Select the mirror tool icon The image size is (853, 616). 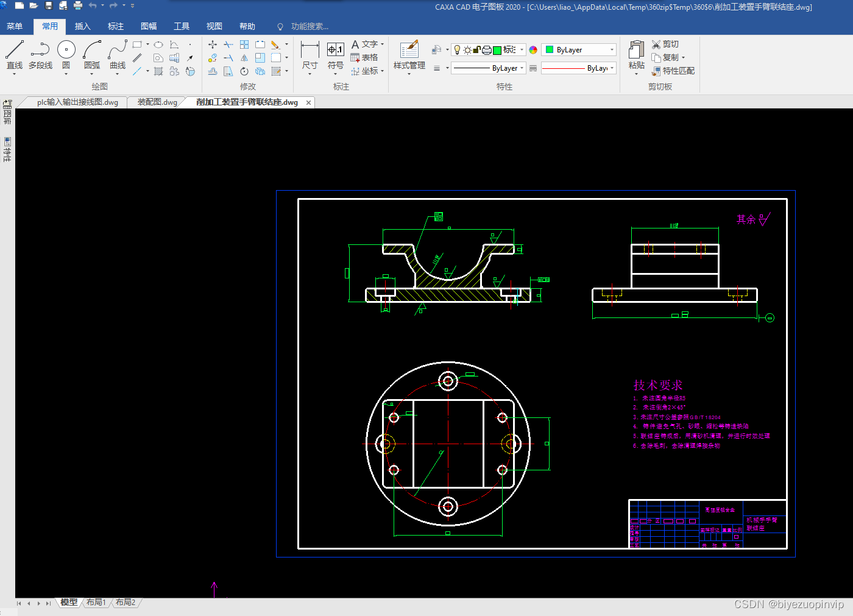244,58
